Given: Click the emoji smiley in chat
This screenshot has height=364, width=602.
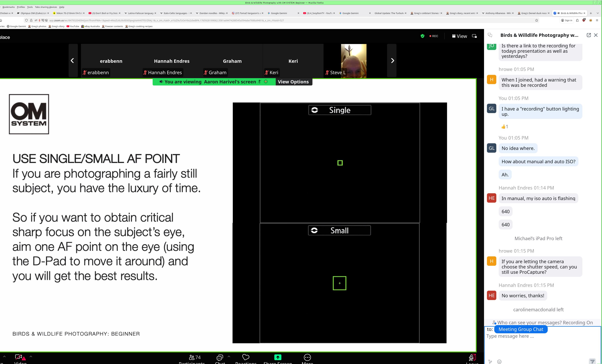Looking at the screenshot, I should (499, 362).
